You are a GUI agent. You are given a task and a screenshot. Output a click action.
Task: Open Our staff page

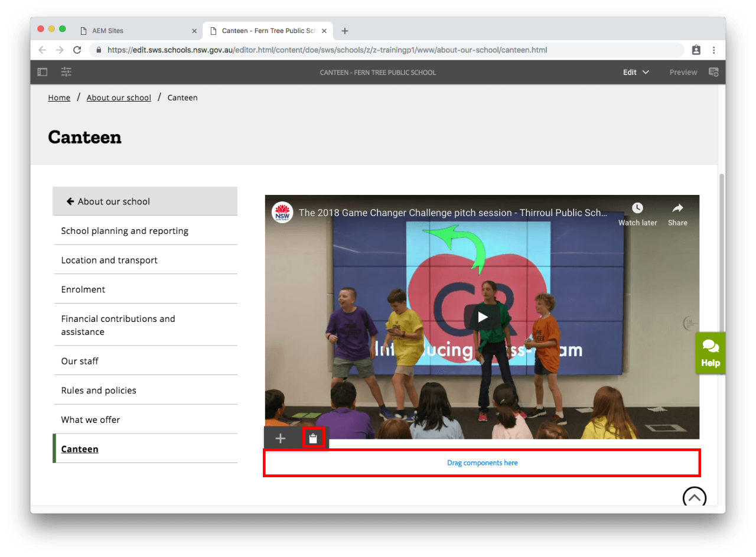click(x=145, y=361)
